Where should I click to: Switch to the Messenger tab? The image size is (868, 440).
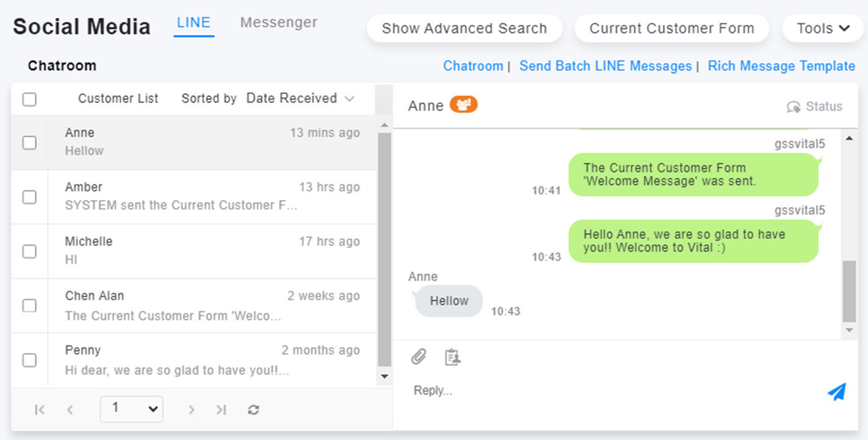[x=279, y=23]
